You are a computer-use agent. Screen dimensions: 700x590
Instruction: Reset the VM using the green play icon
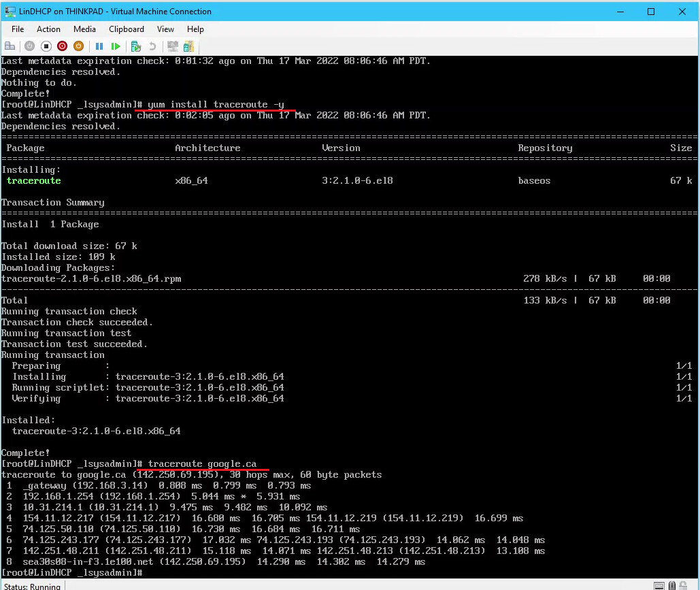tap(116, 46)
